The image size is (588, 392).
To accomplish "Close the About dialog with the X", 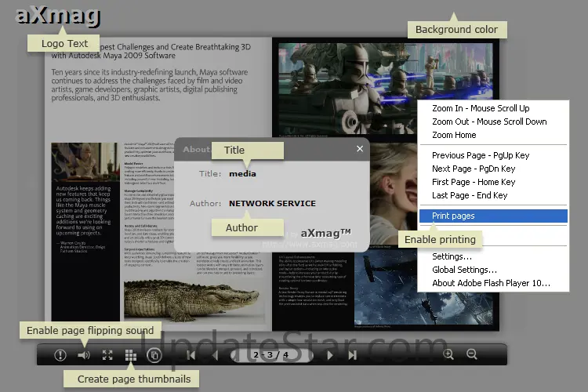I will [360, 148].
